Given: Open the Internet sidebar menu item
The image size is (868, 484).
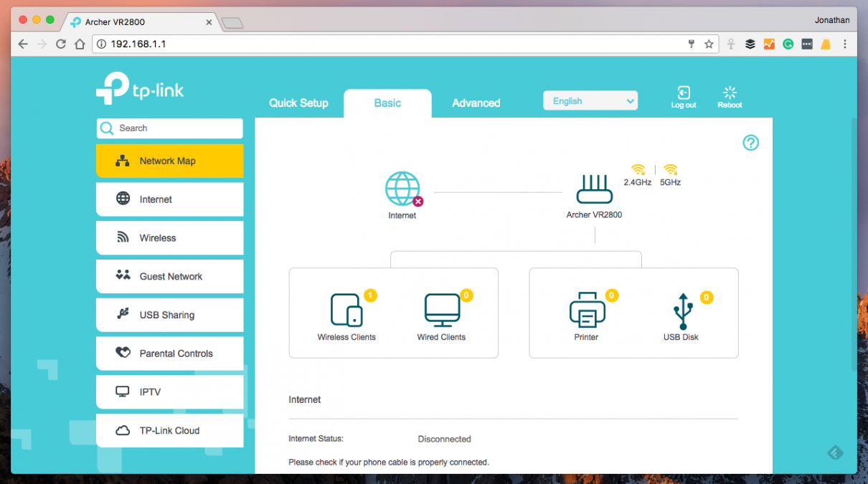Looking at the screenshot, I should tap(170, 199).
